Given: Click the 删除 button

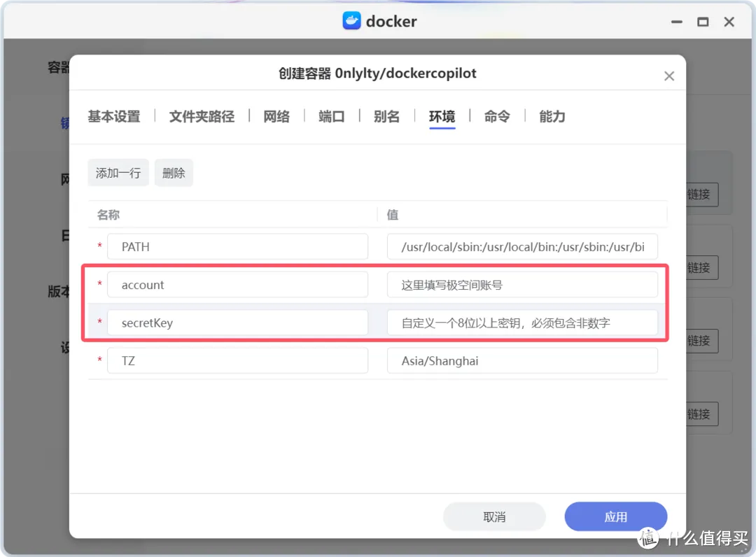Looking at the screenshot, I should pyautogui.click(x=174, y=173).
